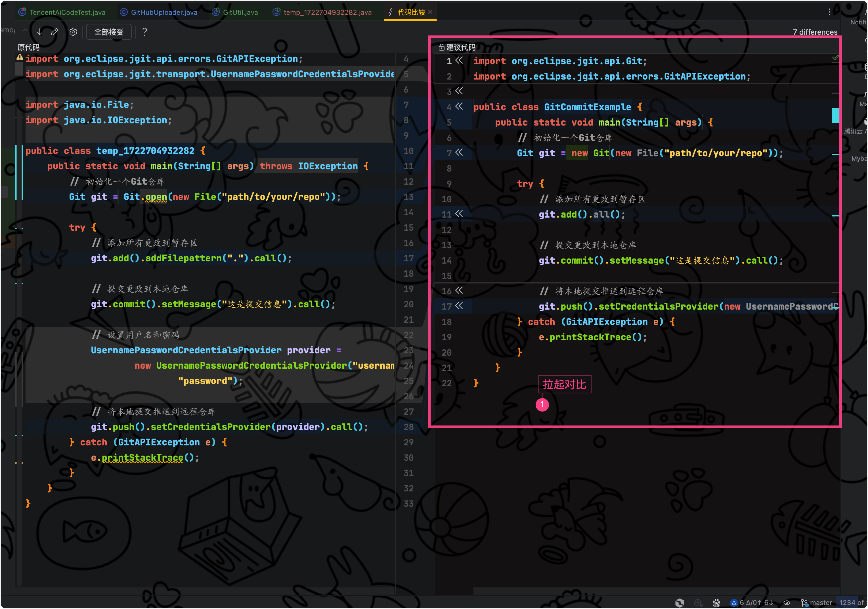Accept change arrow on suggested line 3
Image resolution: width=868 pixels, height=609 pixels.
[x=459, y=91]
